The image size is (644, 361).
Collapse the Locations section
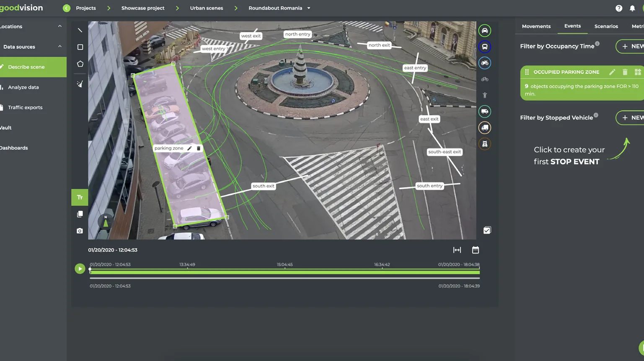click(x=60, y=26)
